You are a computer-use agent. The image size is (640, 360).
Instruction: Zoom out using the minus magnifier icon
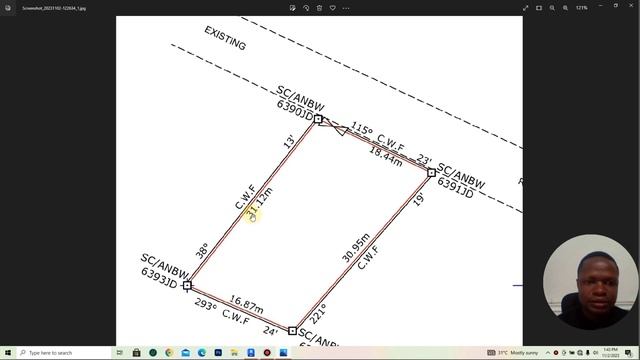pyautogui.click(x=552, y=8)
